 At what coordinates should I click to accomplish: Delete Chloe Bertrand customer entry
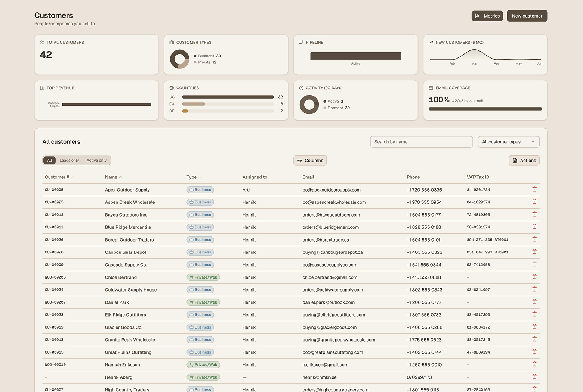[534, 277]
